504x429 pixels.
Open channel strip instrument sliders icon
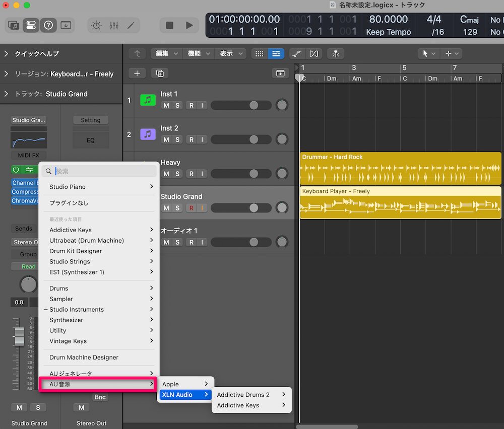tap(29, 170)
